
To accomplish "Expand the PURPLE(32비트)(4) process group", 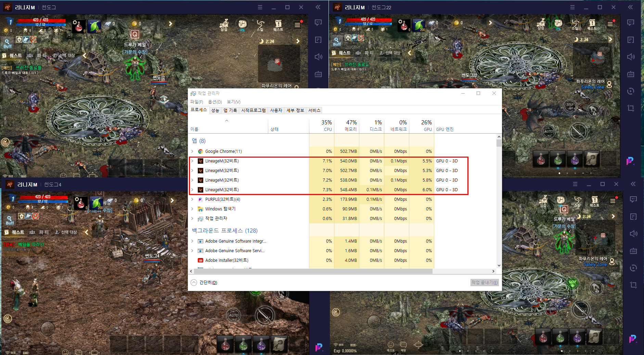I will (192, 199).
